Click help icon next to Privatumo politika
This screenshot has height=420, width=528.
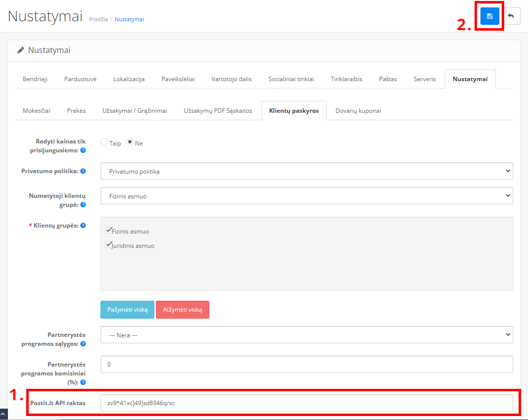point(83,171)
